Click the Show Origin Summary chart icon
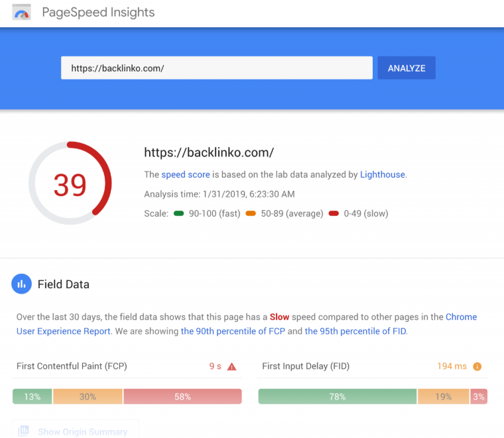Screen dimensions: 504x438 click(23, 431)
